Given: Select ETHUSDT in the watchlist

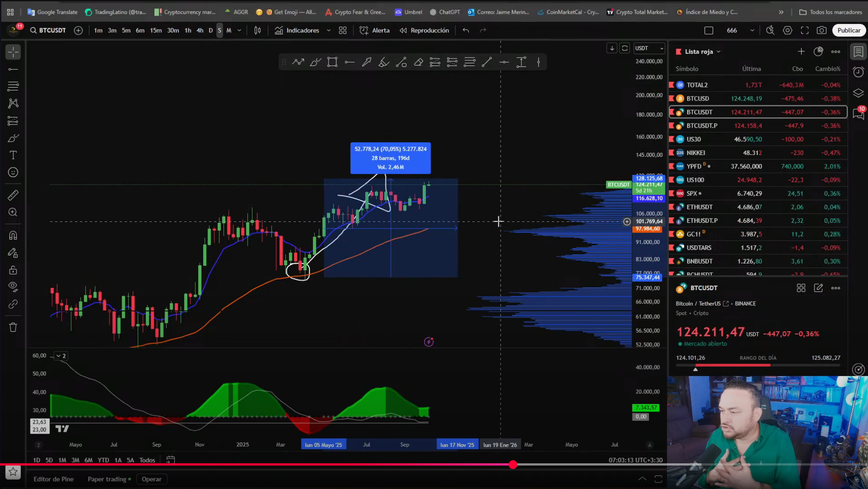Looking at the screenshot, I should click(x=699, y=207).
